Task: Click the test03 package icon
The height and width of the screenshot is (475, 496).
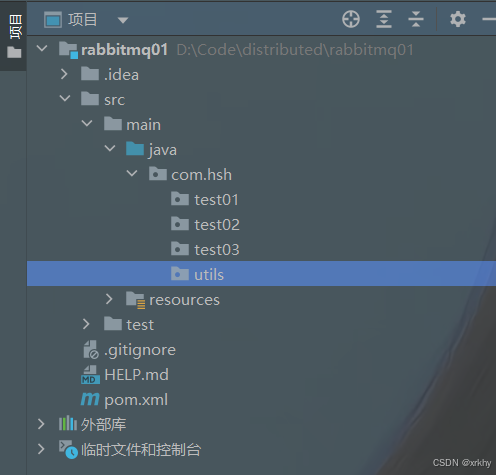Action: 180,249
